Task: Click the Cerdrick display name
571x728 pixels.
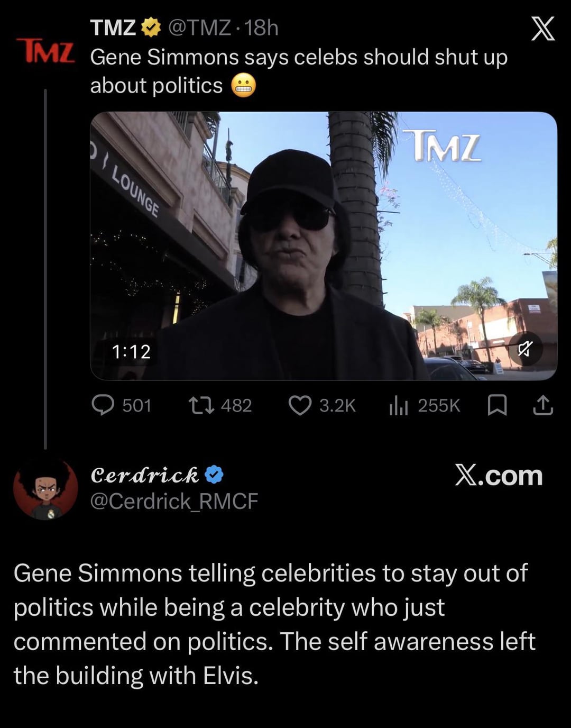Action: (x=145, y=475)
